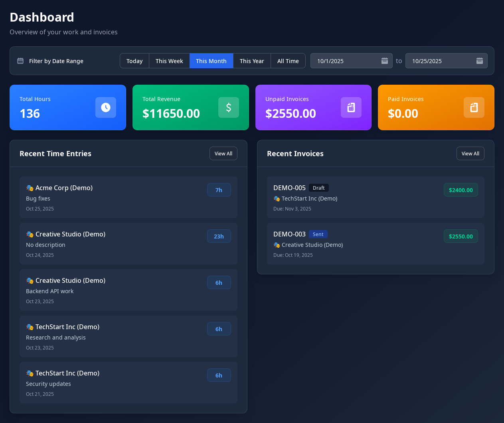The height and width of the screenshot is (423, 504).
Task: View all recent invoices
Action: 470,153
